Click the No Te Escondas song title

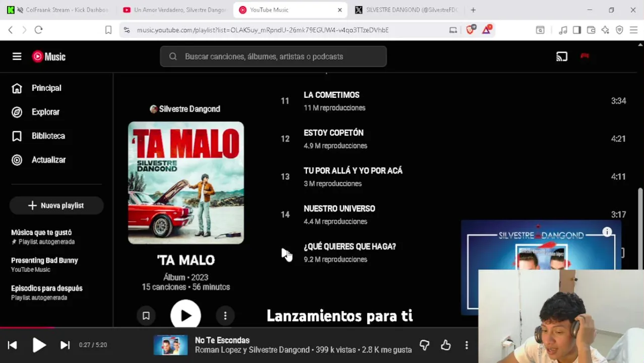tap(222, 340)
